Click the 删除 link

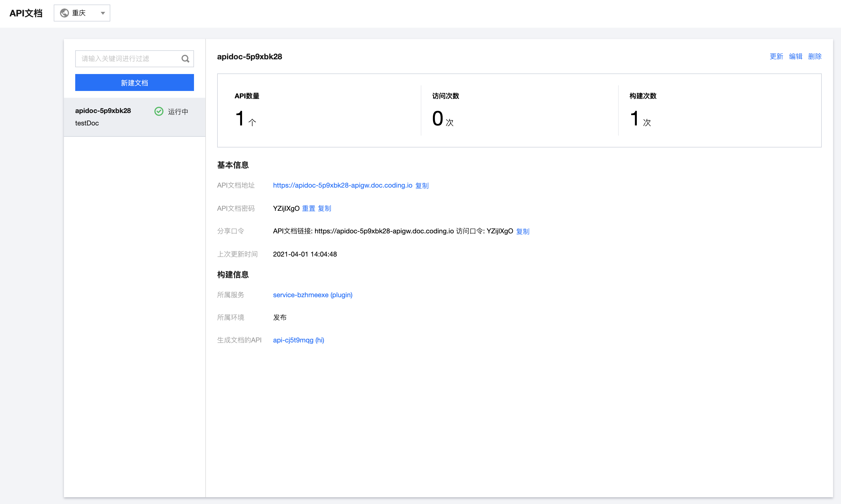tap(815, 57)
